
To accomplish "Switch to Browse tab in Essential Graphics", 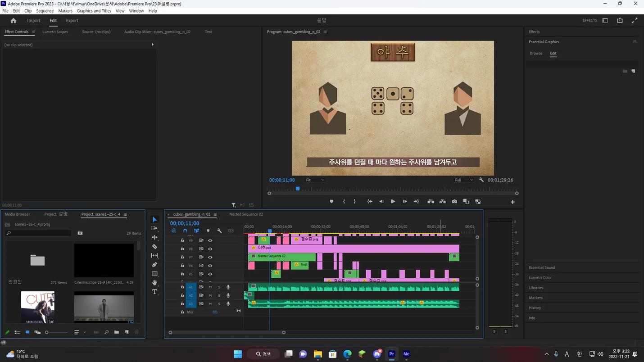I will [x=536, y=53].
